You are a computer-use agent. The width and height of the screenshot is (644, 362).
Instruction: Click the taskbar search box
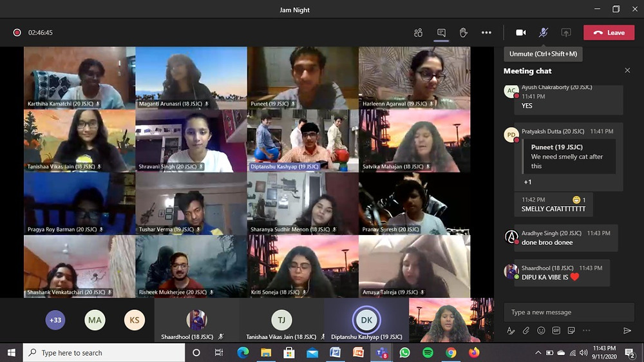click(x=104, y=352)
